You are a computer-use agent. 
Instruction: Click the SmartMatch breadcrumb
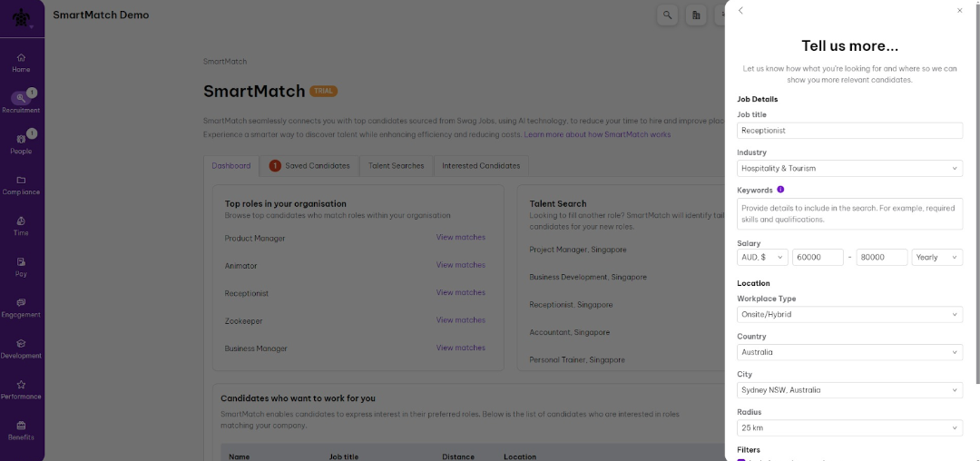(x=225, y=61)
